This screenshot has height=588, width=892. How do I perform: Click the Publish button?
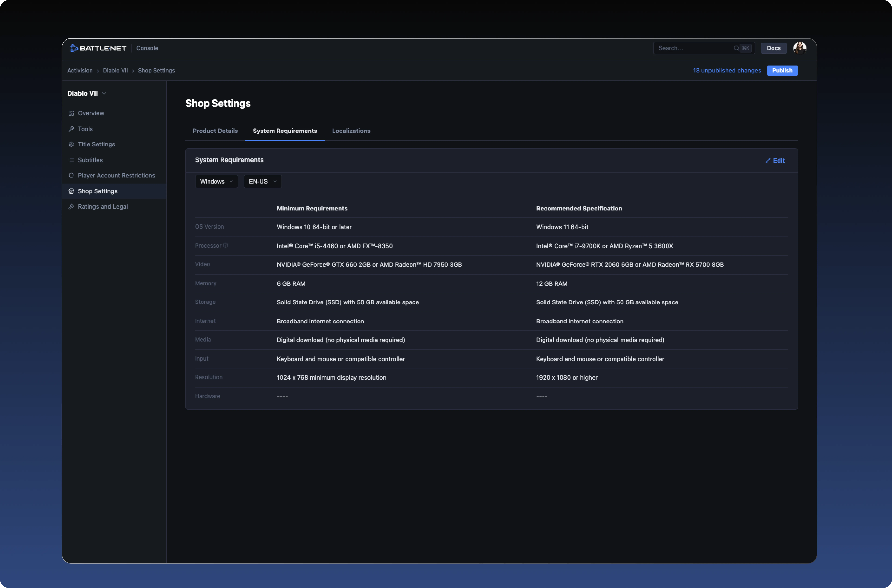782,71
